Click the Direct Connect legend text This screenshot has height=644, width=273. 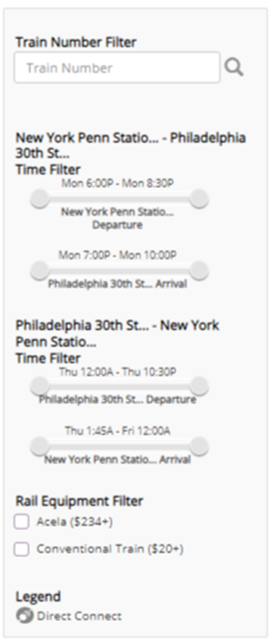pyautogui.click(x=79, y=616)
